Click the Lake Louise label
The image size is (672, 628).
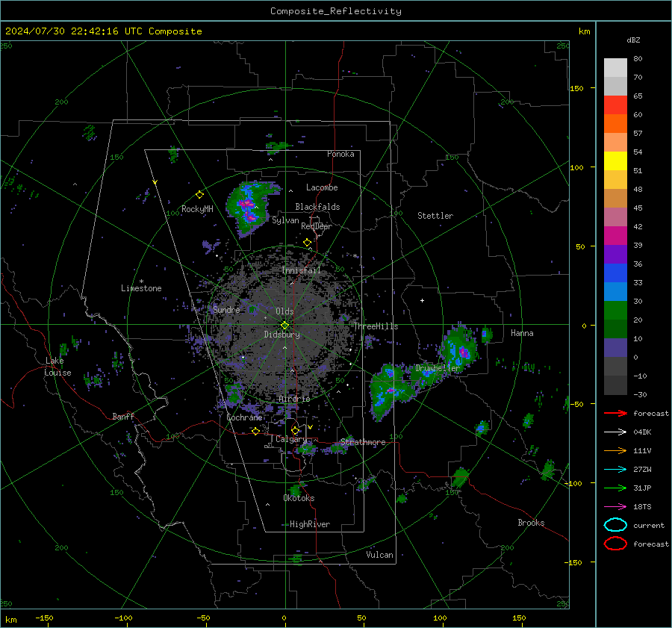(x=57, y=367)
